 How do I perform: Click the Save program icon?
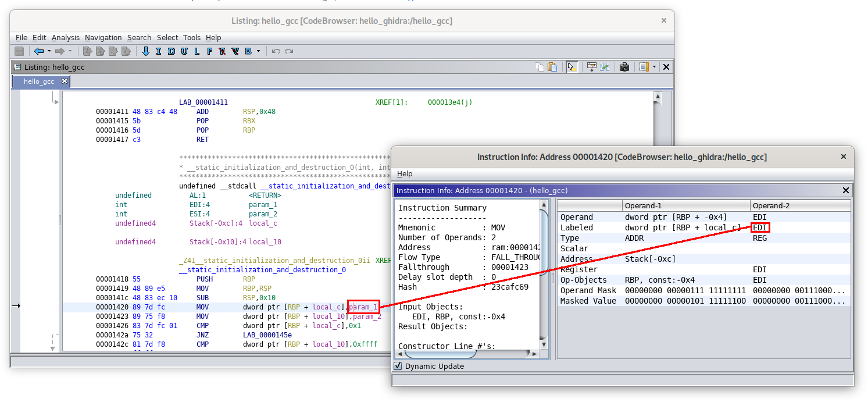pos(19,51)
